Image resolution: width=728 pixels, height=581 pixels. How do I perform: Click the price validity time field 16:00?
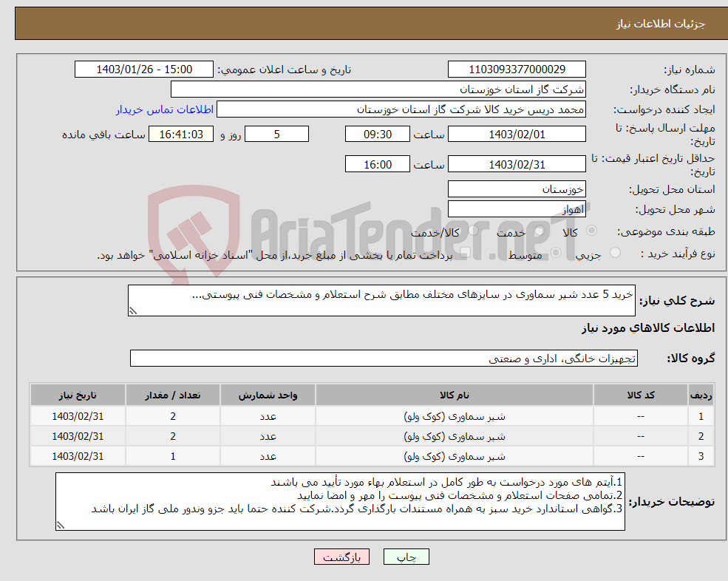coord(378,164)
